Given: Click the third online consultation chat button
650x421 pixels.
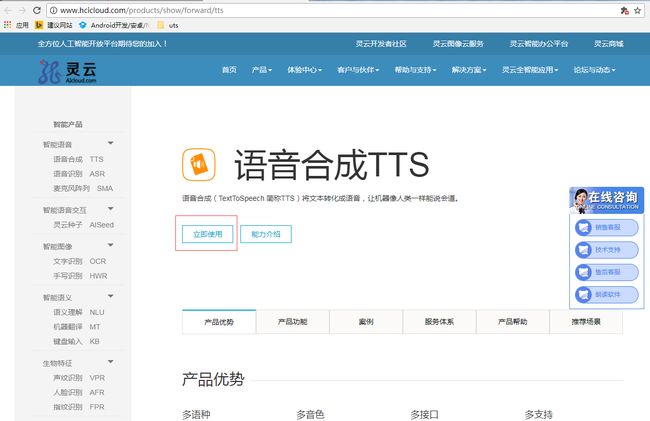Looking at the screenshot, I should pyautogui.click(x=606, y=272).
